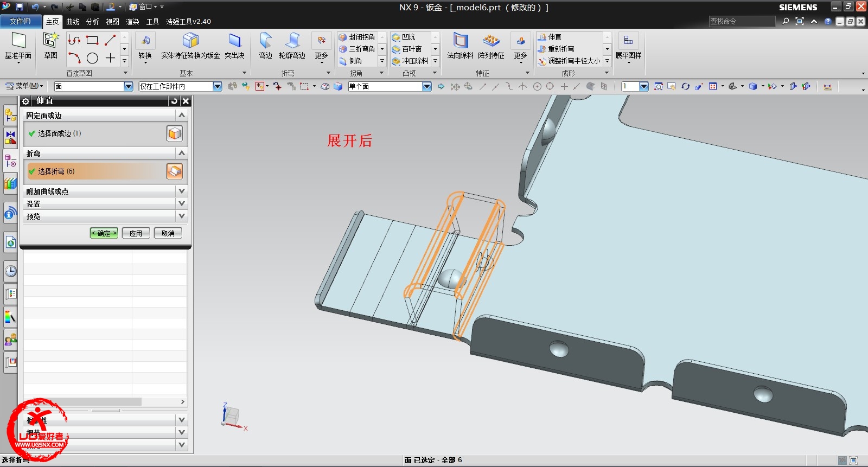Image resolution: width=868 pixels, height=467 pixels.
Task: Click the 基准平面 datum plane tool
Action: point(18,47)
